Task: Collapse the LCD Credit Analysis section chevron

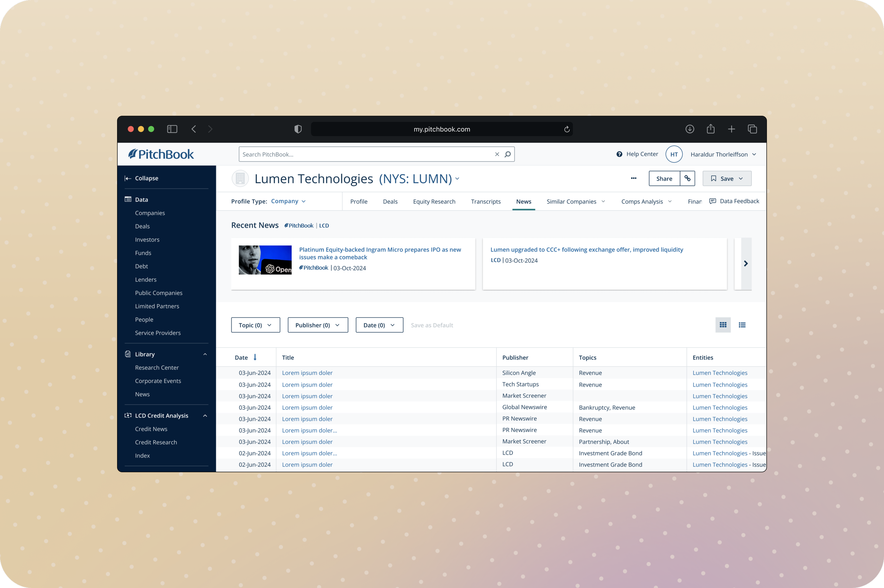Action: (205, 415)
